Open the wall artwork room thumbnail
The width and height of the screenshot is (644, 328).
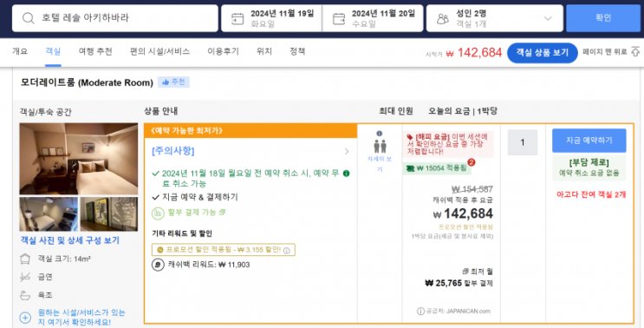[x=109, y=213]
